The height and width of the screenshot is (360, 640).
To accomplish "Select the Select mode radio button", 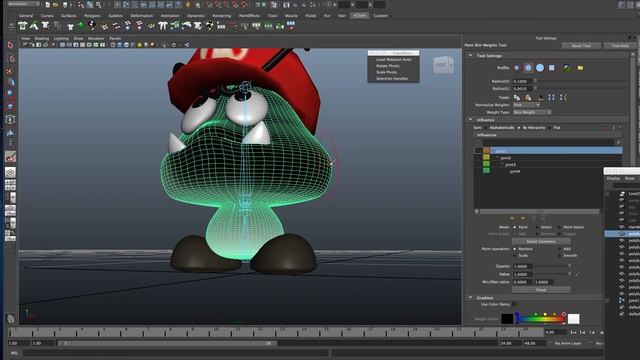I will point(537,227).
